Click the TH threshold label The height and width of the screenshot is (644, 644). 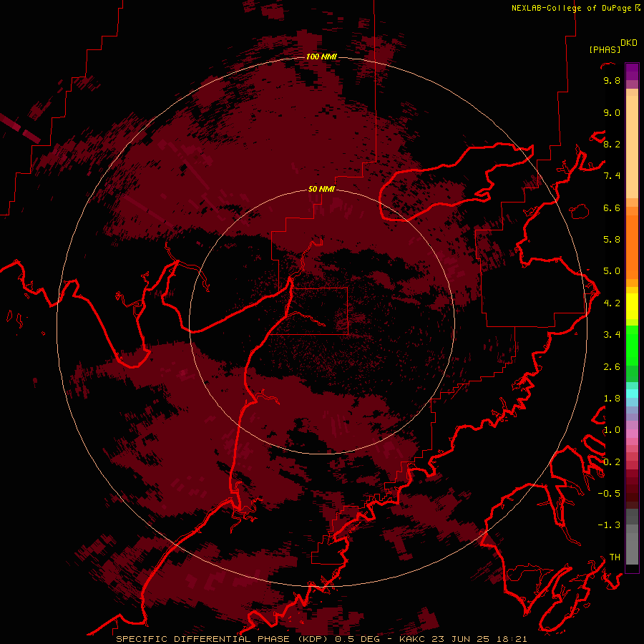[615, 557]
